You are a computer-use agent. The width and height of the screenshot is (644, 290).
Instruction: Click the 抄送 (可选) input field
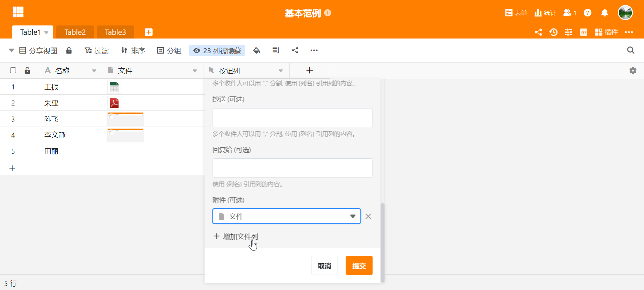(292, 118)
